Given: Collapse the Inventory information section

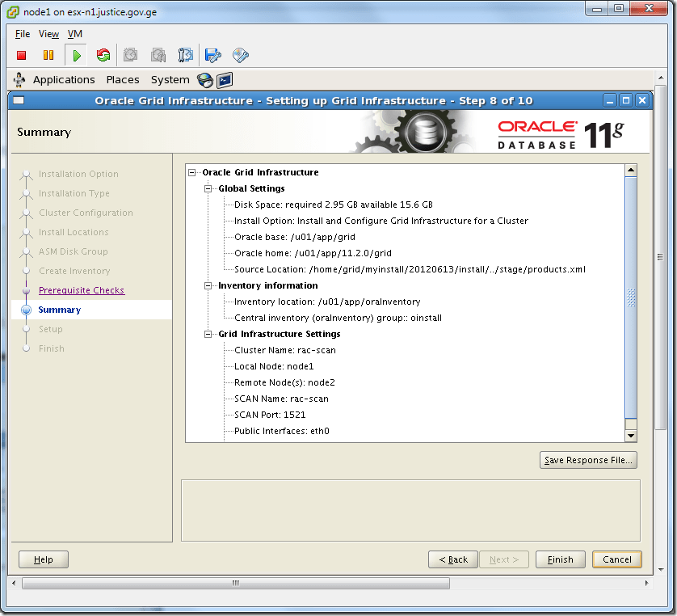Looking at the screenshot, I should click(208, 285).
